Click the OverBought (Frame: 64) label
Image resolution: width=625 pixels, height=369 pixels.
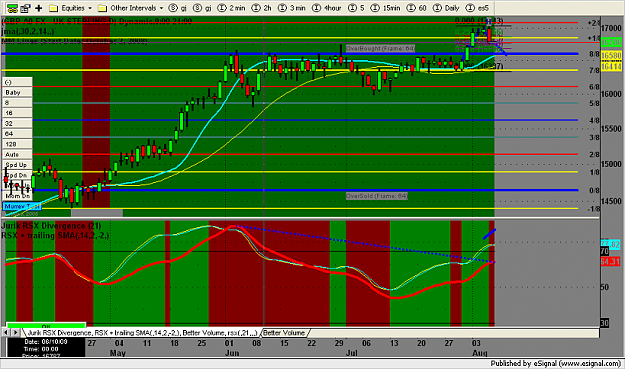pos(380,49)
